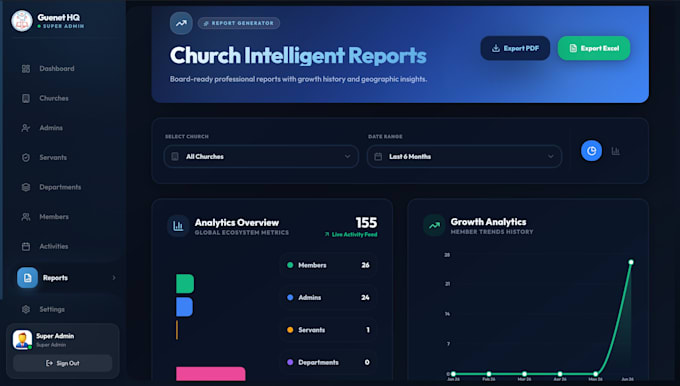Image resolution: width=680 pixels, height=386 pixels.
Task: Click the Churches book icon
Action: 26,98
